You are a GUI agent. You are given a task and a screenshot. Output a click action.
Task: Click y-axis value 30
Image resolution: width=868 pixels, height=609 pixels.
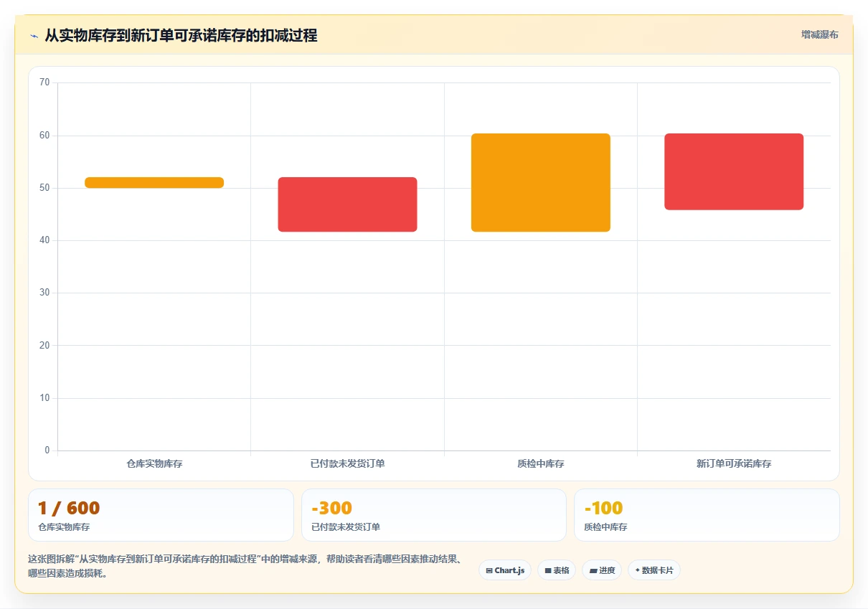[x=44, y=293]
